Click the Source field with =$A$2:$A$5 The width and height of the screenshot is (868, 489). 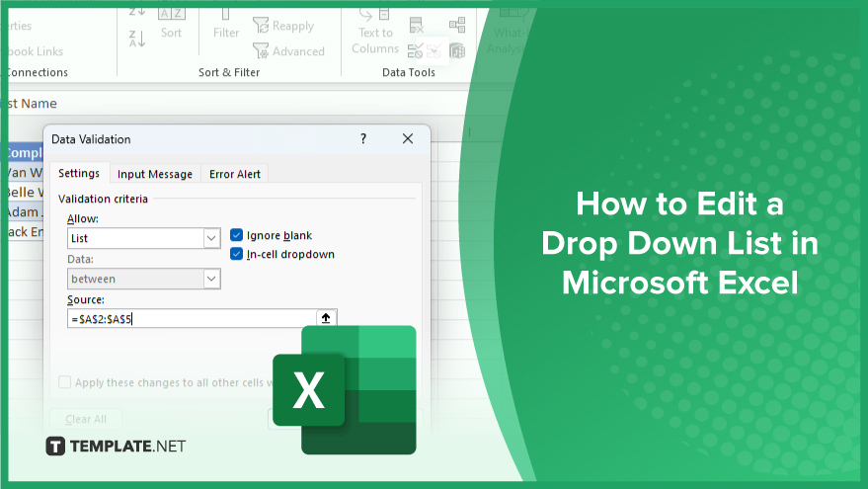(192, 318)
